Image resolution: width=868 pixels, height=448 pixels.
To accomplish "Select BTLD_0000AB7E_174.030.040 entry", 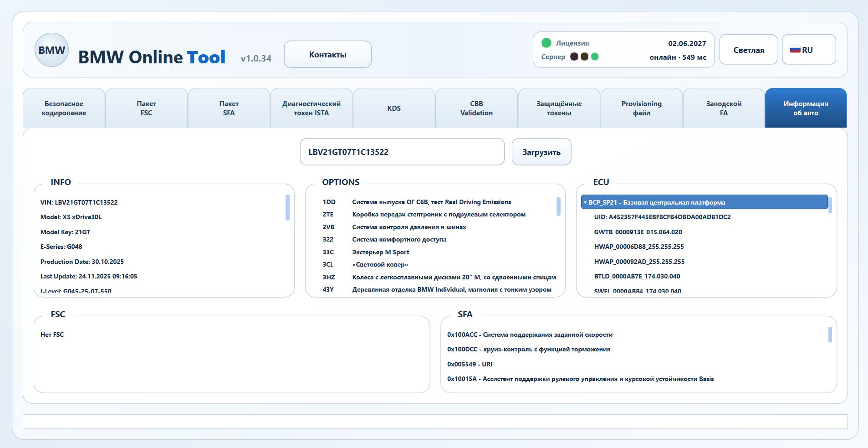I will pos(637,276).
